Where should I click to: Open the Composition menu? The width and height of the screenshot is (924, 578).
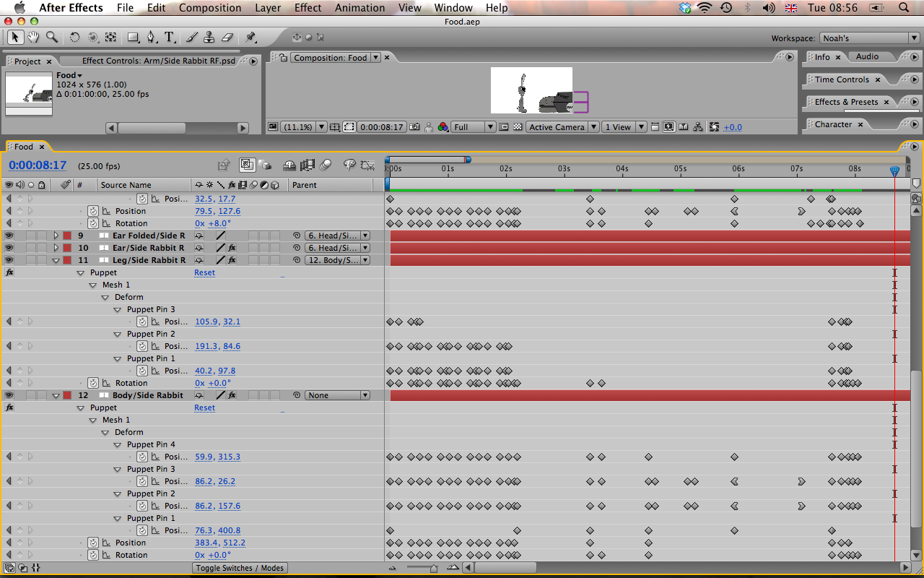pos(210,8)
